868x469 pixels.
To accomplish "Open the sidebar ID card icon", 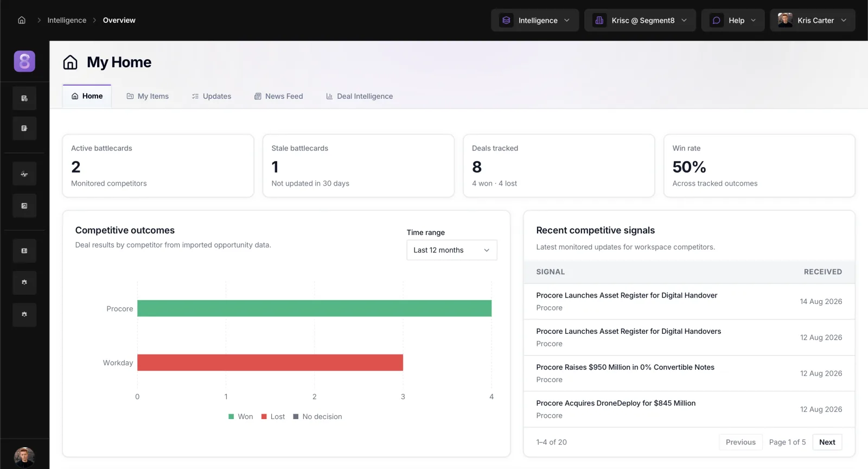I will point(24,251).
